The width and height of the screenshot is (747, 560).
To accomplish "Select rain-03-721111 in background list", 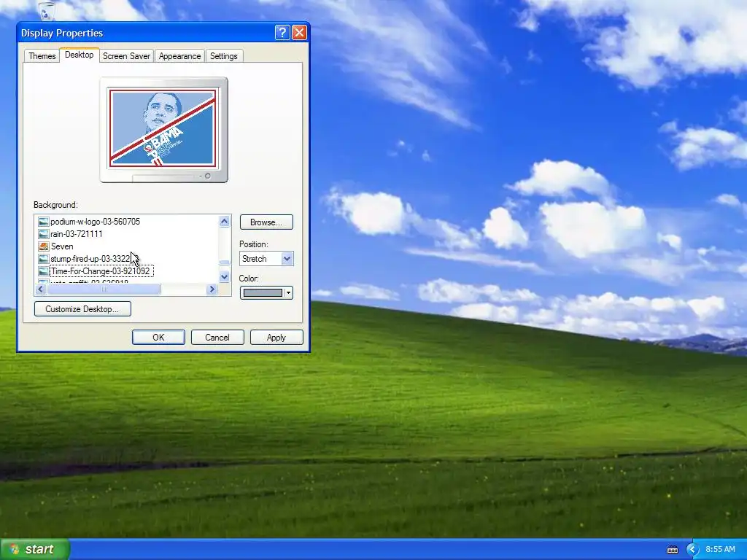I will click(x=76, y=234).
